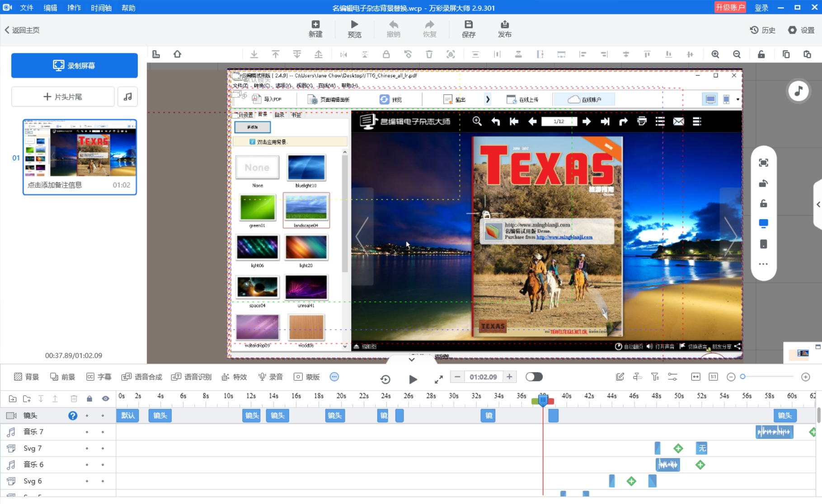
Task: Click the duration field showing 01:02.09
Action: [x=483, y=377]
